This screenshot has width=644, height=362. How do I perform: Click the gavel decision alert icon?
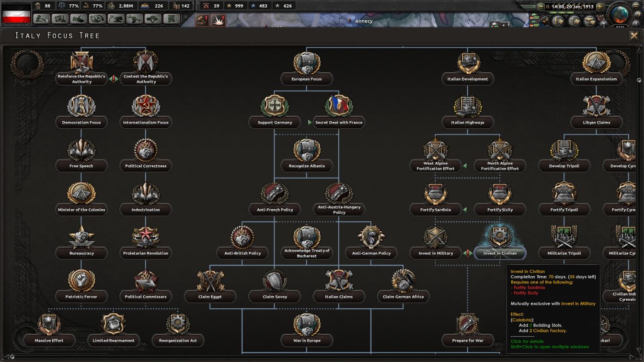(203, 20)
